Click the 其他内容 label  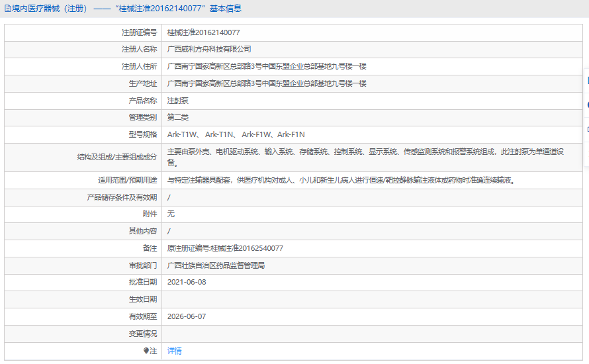(x=143, y=231)
